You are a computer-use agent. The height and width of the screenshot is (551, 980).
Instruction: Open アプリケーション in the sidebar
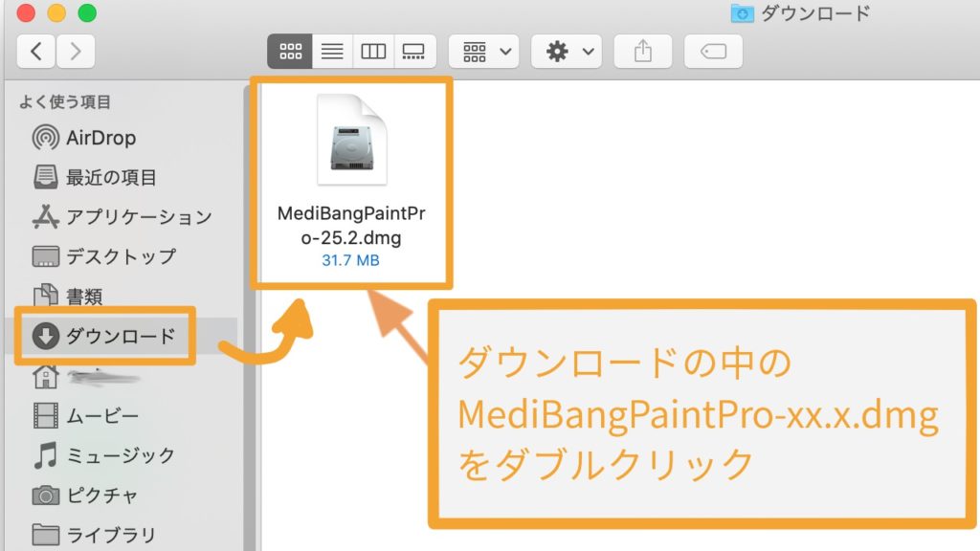pyautogui.click(x=122, y=217)
